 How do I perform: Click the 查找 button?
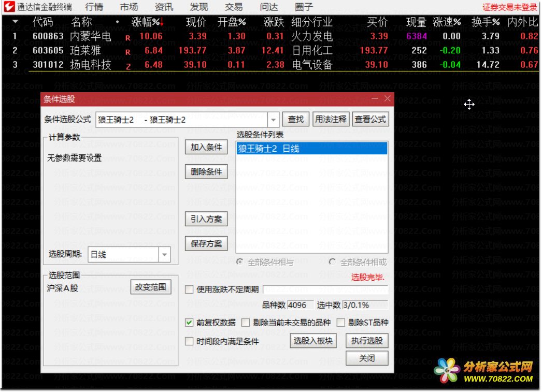tap(295, 120)
